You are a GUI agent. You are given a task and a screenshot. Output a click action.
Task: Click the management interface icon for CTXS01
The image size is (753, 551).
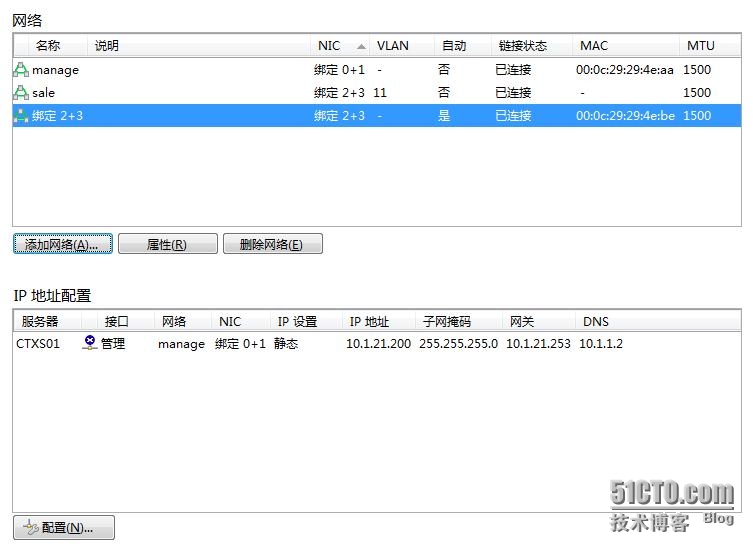pyautogui.click(x=90, y=343)
